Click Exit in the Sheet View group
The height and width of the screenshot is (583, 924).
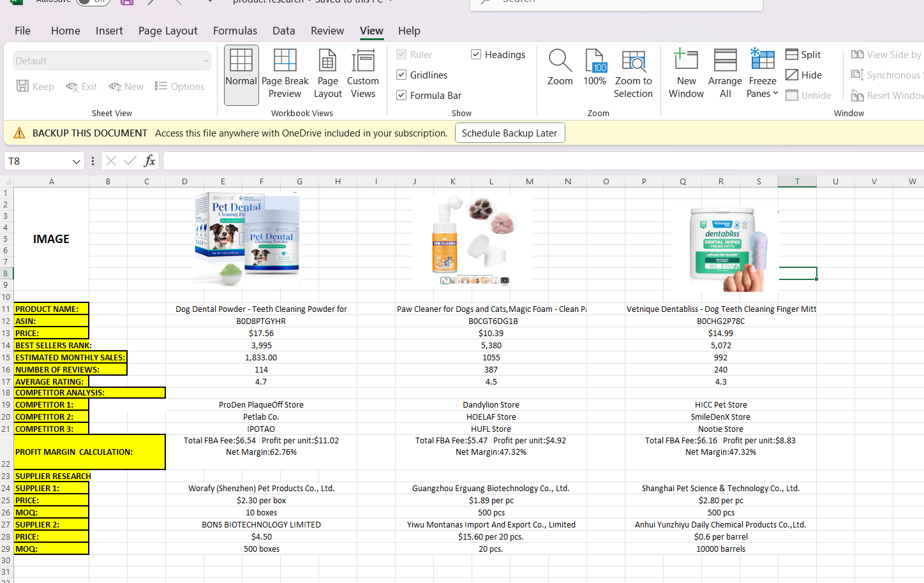(82, 87)
